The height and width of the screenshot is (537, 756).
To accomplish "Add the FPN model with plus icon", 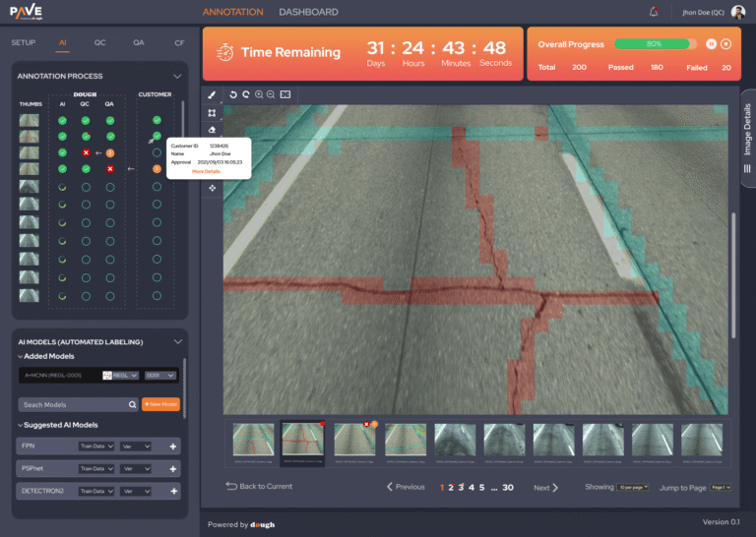I will (x=173, y=446).
